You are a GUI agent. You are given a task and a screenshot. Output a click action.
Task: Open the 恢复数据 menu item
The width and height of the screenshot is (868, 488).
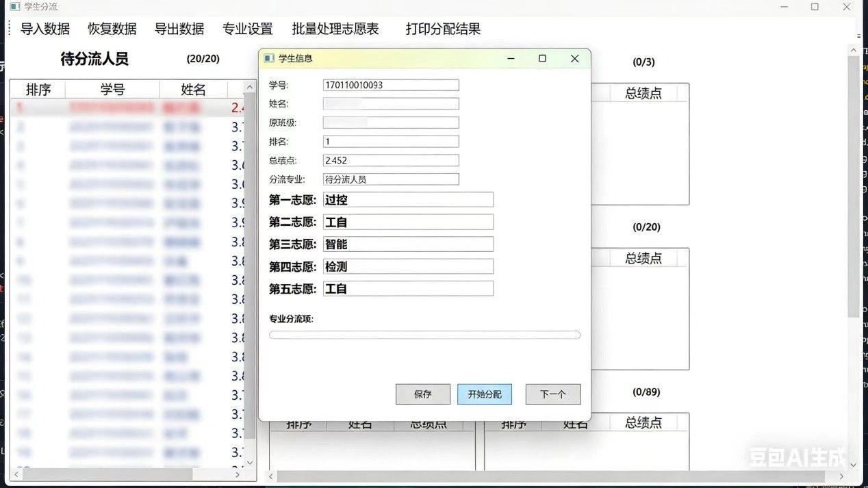pos(112,29)
